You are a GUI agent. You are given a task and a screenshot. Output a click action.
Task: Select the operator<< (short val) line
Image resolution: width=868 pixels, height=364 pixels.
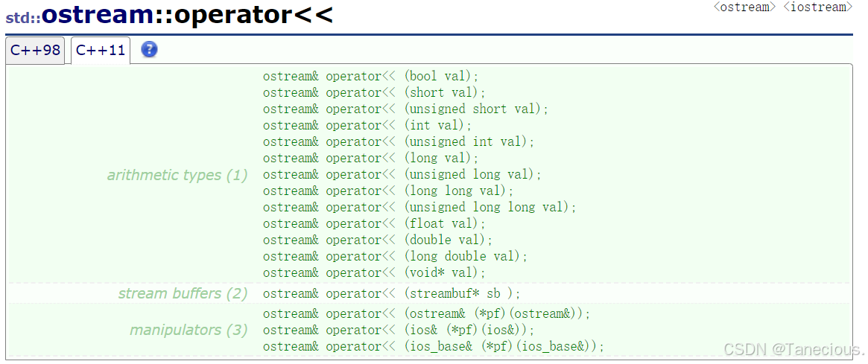pyautogui.click(x=374, y=92)
